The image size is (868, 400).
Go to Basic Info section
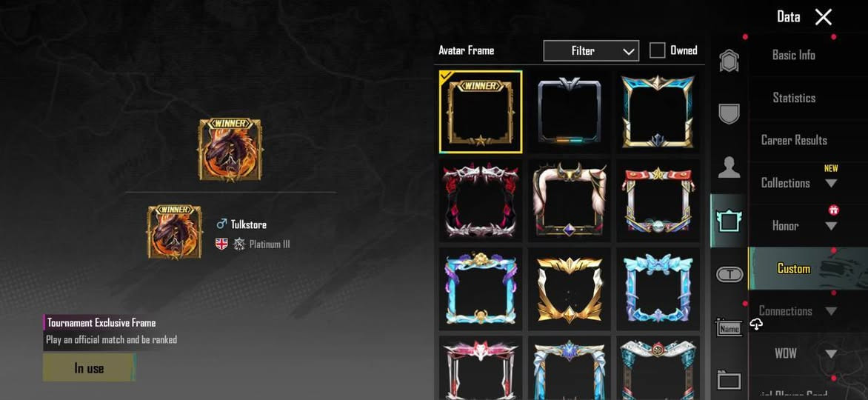794,55
